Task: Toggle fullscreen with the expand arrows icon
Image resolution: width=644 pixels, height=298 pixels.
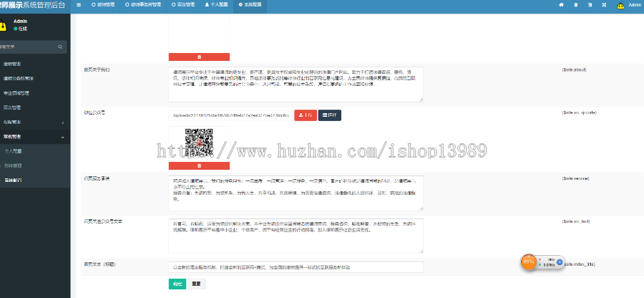Action: (604, 5)
